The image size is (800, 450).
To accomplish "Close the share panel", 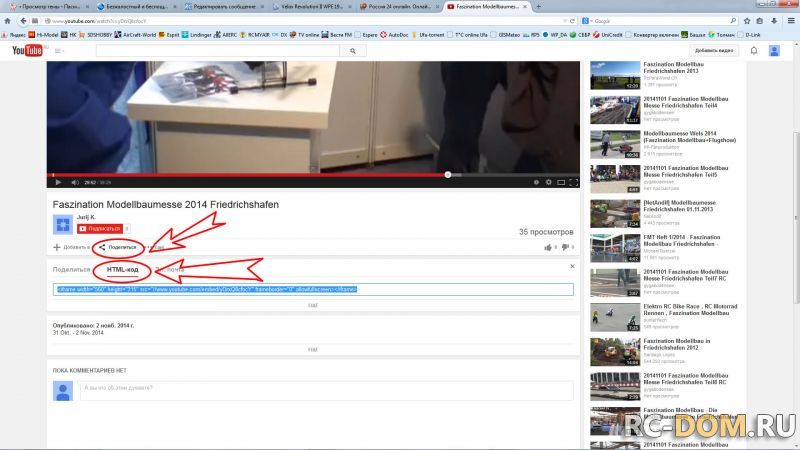I will coord(572,266).
